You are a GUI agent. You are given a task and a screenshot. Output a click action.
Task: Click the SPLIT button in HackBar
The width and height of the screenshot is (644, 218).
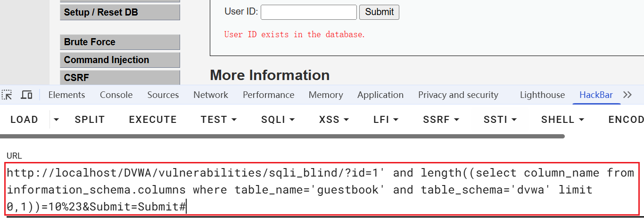coord(90,120)
